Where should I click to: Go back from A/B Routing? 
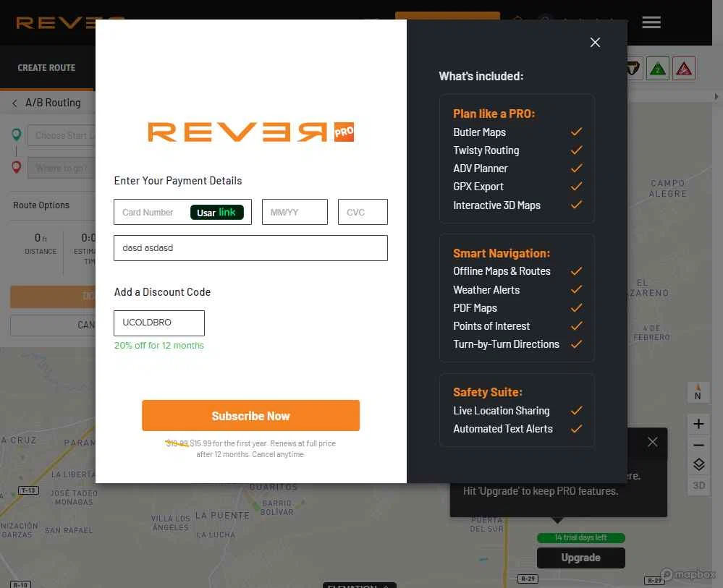pyautogui.click(x=14, y=103)
